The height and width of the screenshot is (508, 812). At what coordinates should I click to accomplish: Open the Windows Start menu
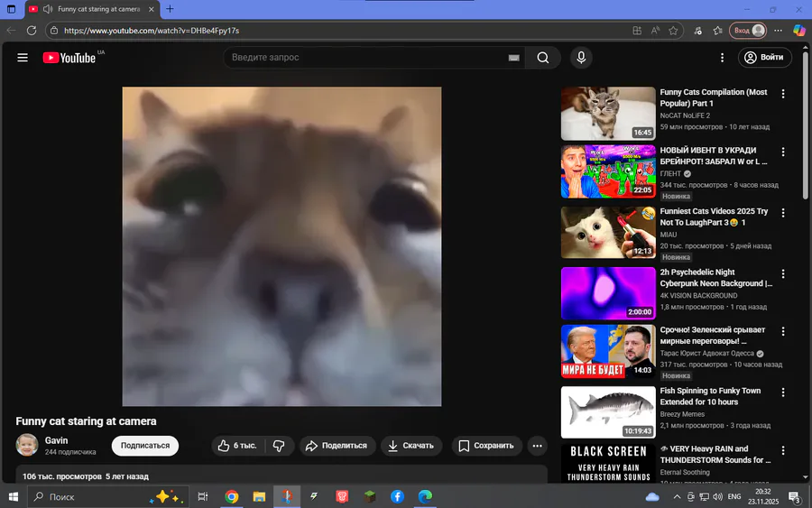click(x=13, y=496)
